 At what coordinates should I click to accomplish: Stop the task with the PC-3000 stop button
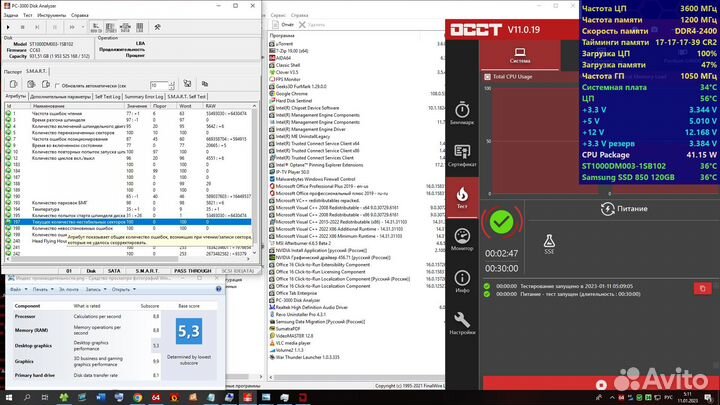pos(22,28)
